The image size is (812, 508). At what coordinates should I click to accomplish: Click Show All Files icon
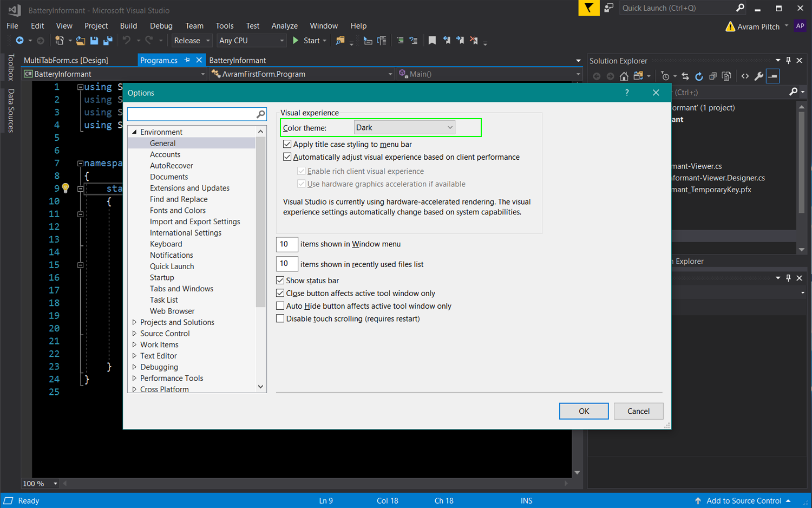point(726,76)
